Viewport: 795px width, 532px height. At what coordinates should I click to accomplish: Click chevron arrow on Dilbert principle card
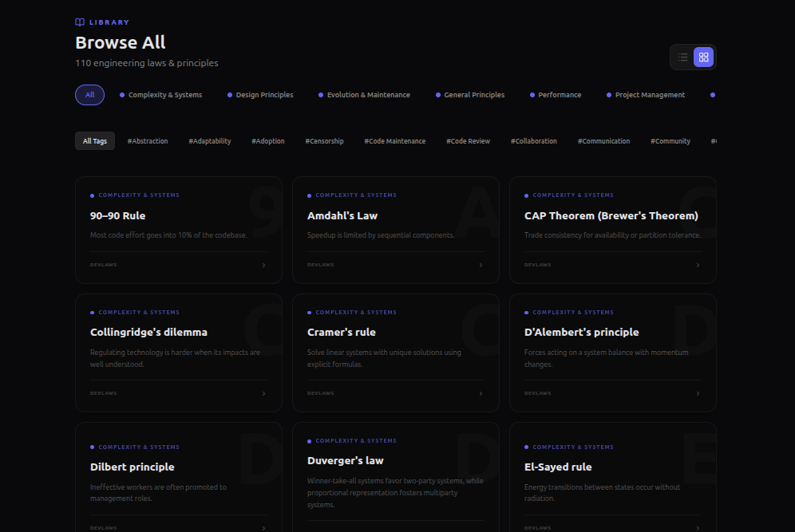pyautogui.click(x=263, y=528)
